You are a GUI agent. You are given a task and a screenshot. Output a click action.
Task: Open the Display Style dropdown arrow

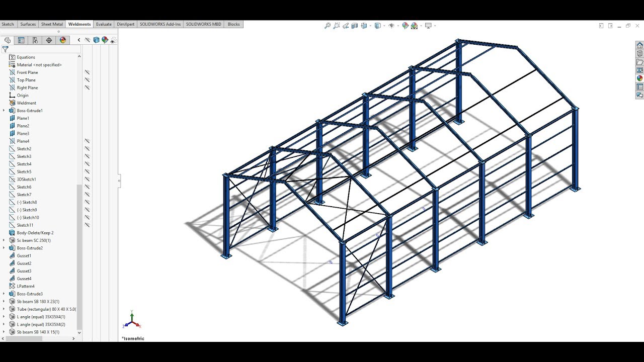[x=384, y=26]
